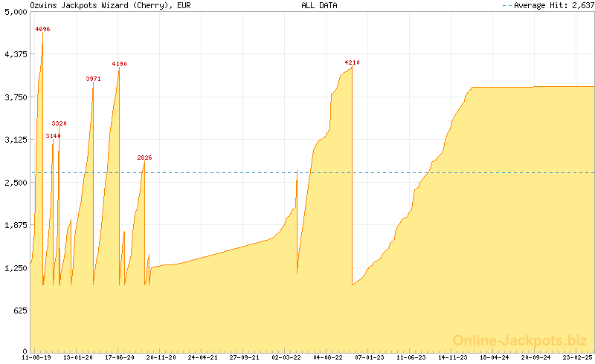Click the 4190 peak marker label
Viewport: 595px width, 364px height.
(x=119, y=64)
